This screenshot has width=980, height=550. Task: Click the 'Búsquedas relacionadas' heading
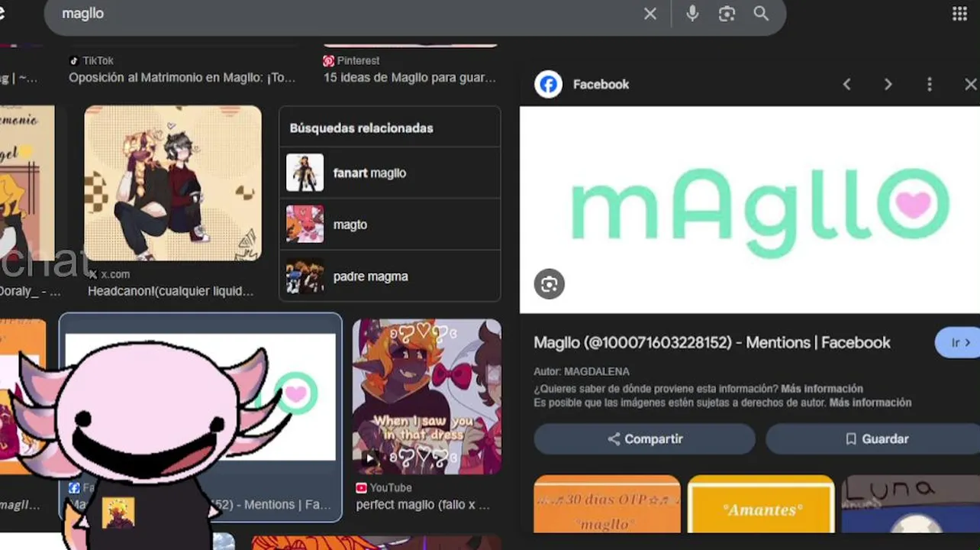tap(361, 128)
